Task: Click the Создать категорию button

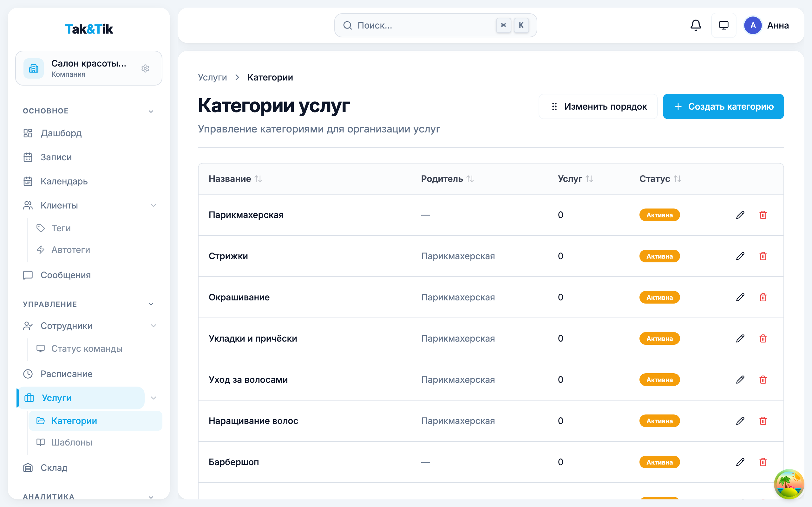Action: [723, 106]
